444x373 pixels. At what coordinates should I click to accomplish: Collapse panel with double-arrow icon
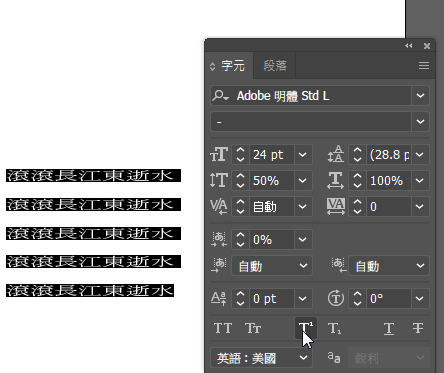click(x=409, y=46)
